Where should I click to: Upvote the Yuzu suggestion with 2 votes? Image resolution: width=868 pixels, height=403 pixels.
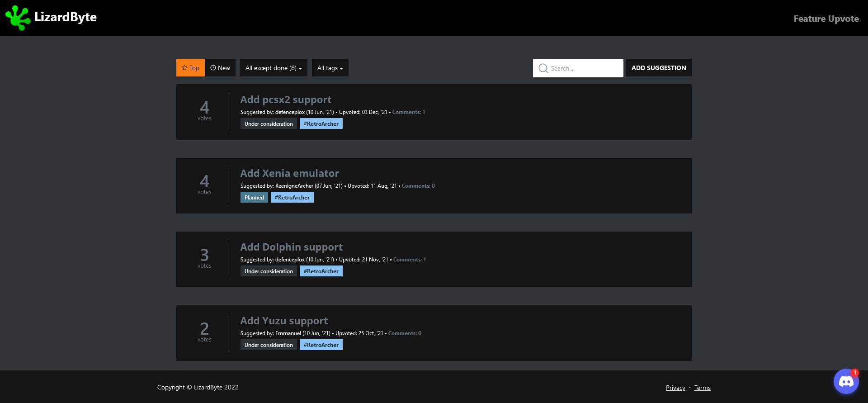point(204,332)
